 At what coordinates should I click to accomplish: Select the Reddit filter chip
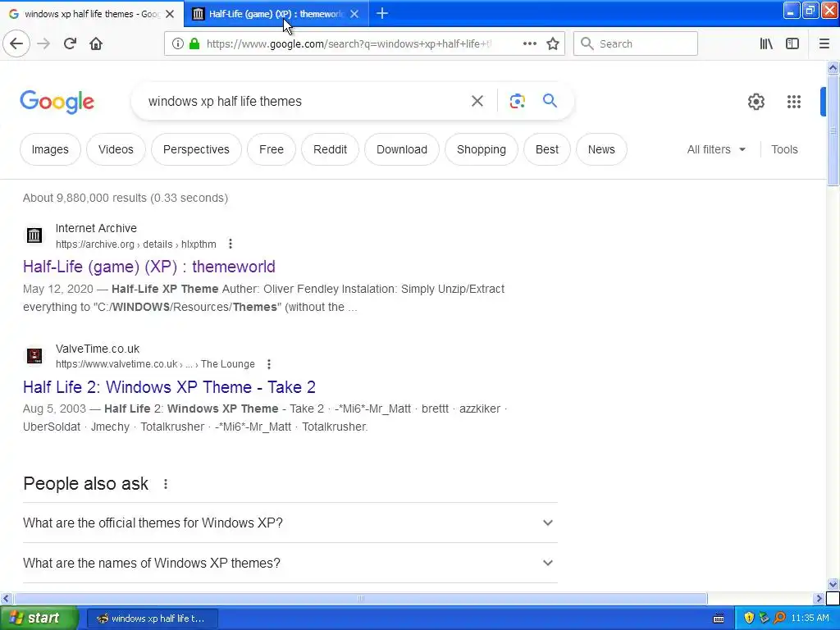tap(330, 149)
